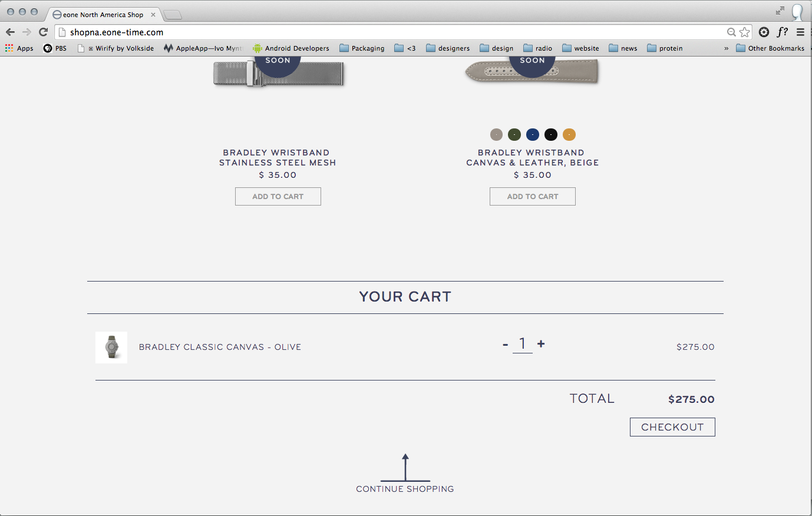Close the eone North America Shop tab

tap(153, 15)
